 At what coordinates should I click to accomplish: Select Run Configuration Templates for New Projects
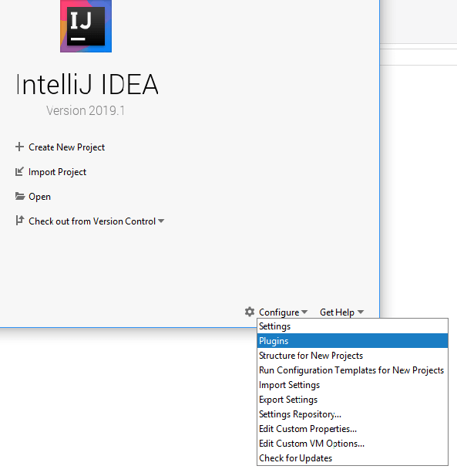[352, 370]
